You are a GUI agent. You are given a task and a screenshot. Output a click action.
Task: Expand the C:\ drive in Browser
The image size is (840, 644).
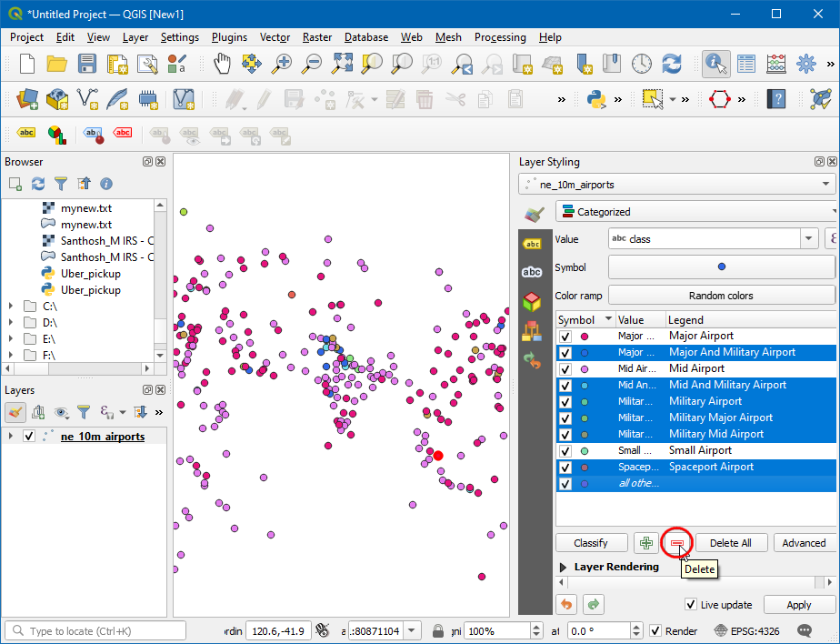tap(11, 307)
